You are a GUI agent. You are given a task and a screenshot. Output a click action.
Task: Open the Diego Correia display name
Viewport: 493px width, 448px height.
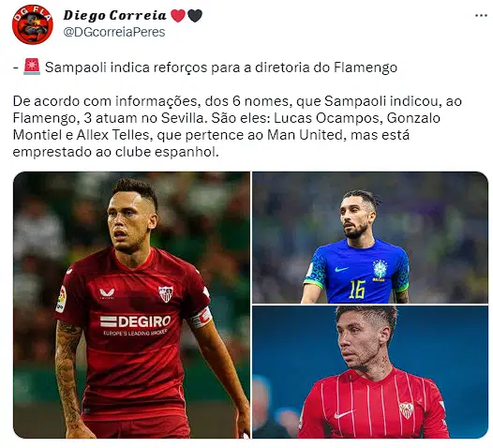click(114, 15)
